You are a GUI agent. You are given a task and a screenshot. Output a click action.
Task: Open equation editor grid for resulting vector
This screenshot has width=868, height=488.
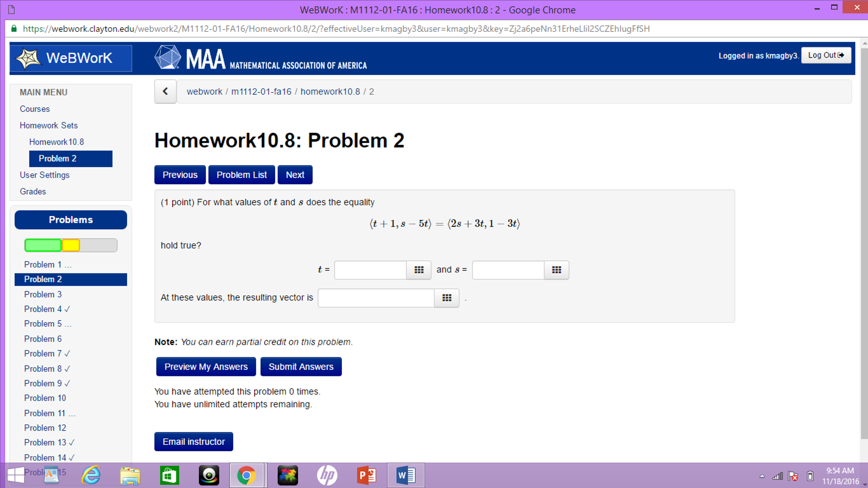click(x=446, y=298)
